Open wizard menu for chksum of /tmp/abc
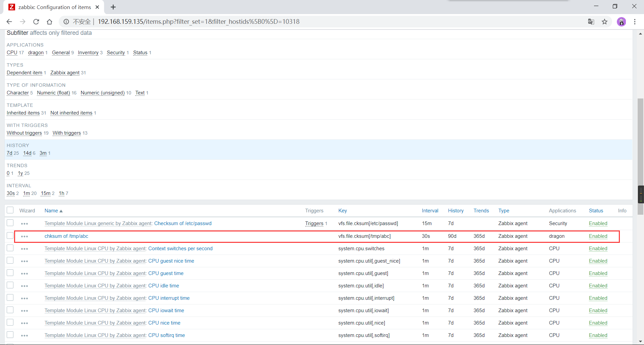Viewport: 644px width, 345px height. pos(24,236)
